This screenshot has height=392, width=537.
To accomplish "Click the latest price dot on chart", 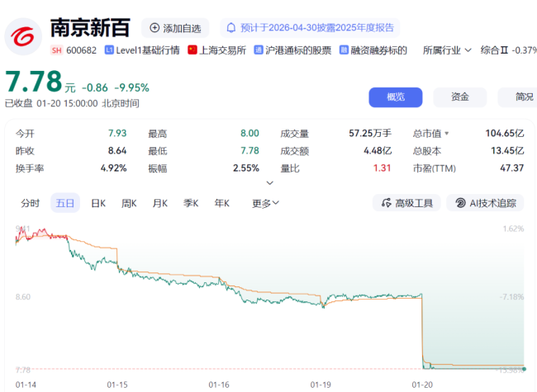I will point(524,369).
